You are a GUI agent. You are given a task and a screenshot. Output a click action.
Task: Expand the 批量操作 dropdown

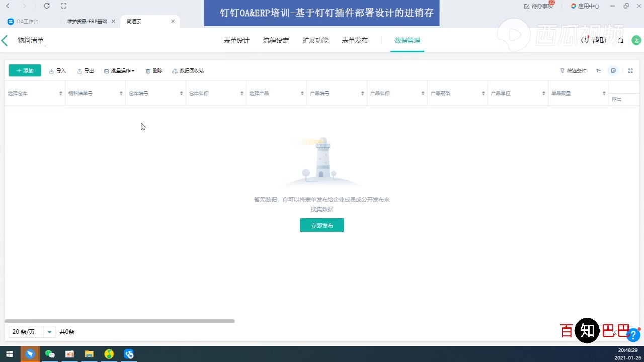coord(119,70)
